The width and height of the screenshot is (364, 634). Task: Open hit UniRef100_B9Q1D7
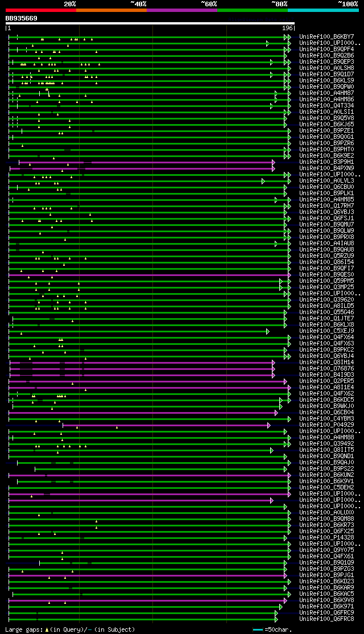(327, 74)
